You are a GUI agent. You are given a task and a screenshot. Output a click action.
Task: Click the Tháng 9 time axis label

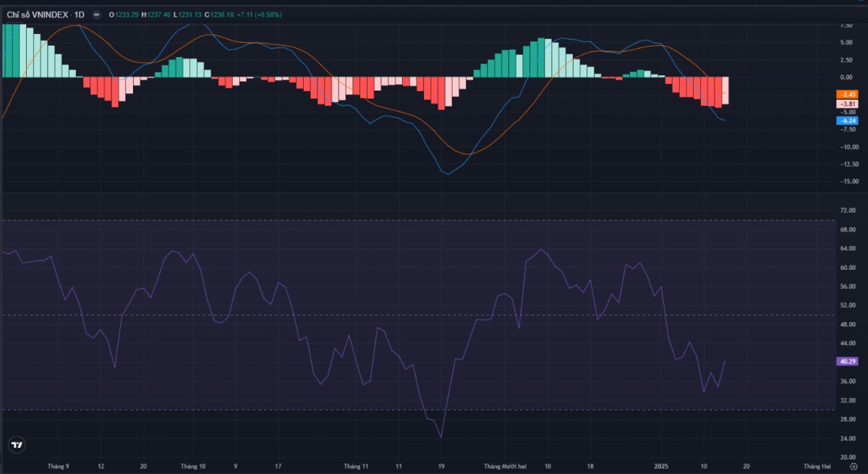(58, 467)
